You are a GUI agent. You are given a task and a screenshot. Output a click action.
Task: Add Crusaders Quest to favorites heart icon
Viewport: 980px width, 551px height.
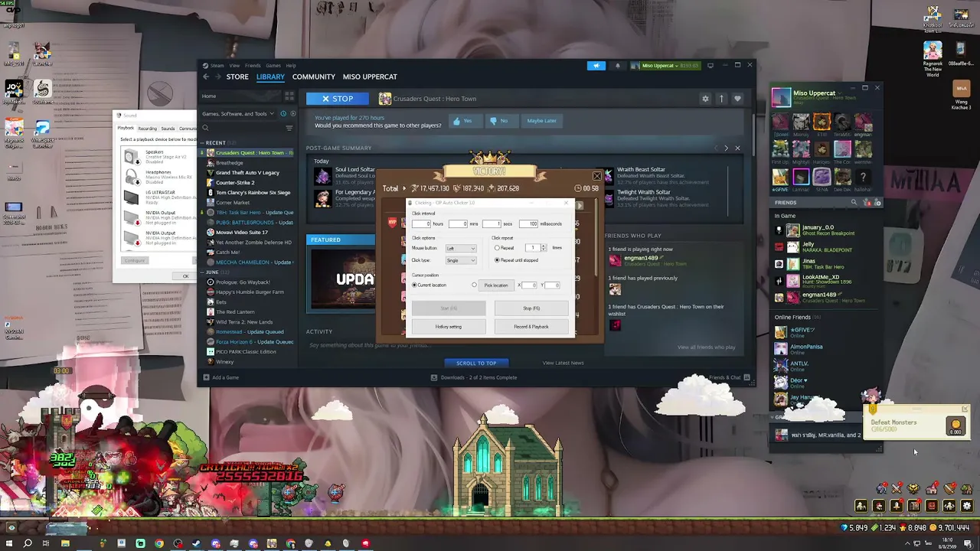pos(737,99)
